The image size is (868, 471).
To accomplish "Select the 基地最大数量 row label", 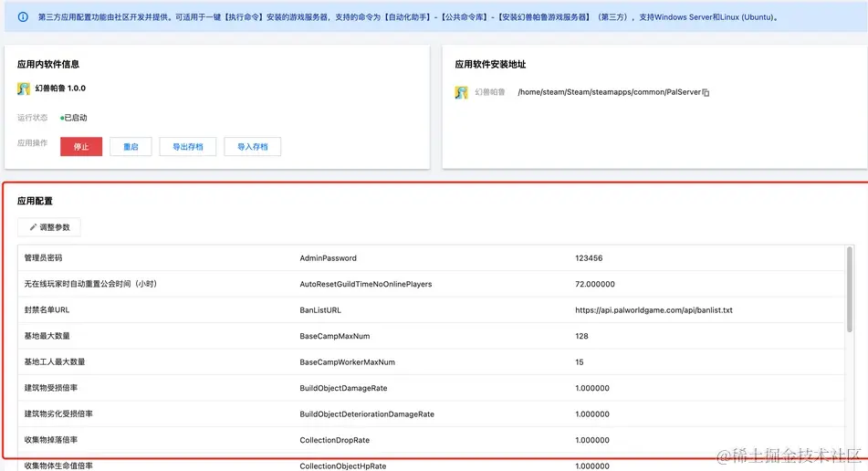I will click(x=47, y=336).
